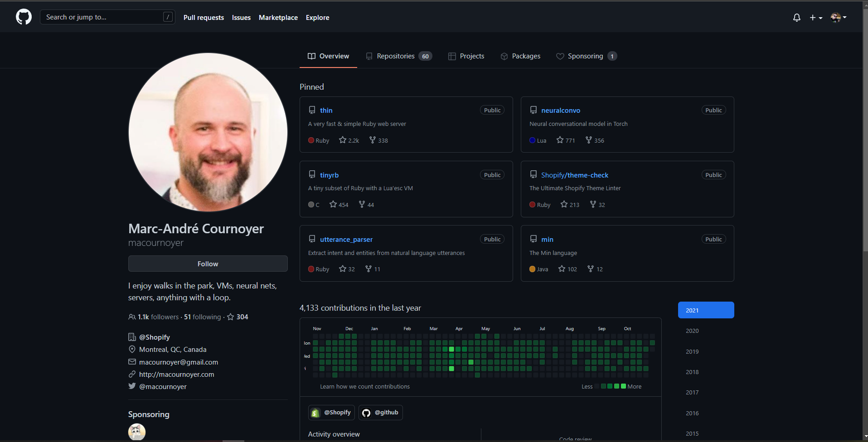View forks of thin (338)

click(x=378, y=140)
